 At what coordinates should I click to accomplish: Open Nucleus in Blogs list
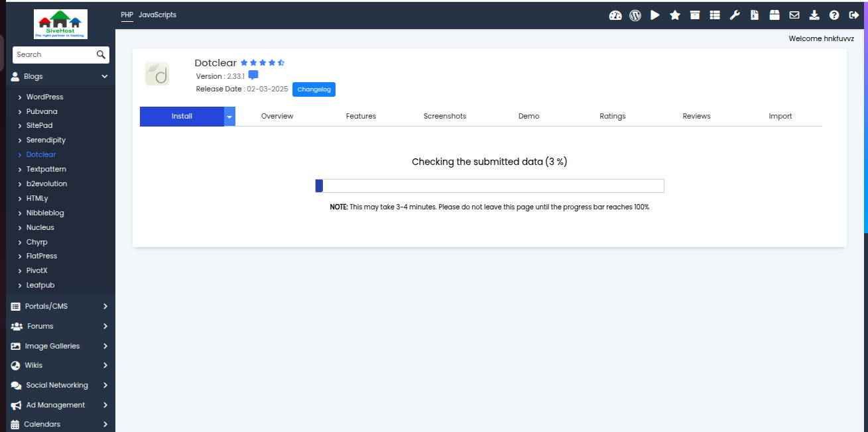point(40,228)
